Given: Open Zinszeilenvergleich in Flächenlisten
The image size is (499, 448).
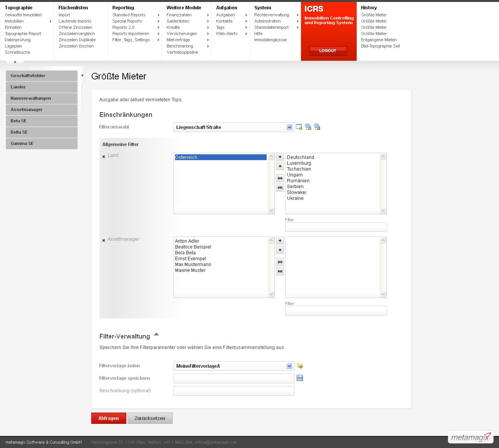Looking at the screenshot, I should (77, 34).
